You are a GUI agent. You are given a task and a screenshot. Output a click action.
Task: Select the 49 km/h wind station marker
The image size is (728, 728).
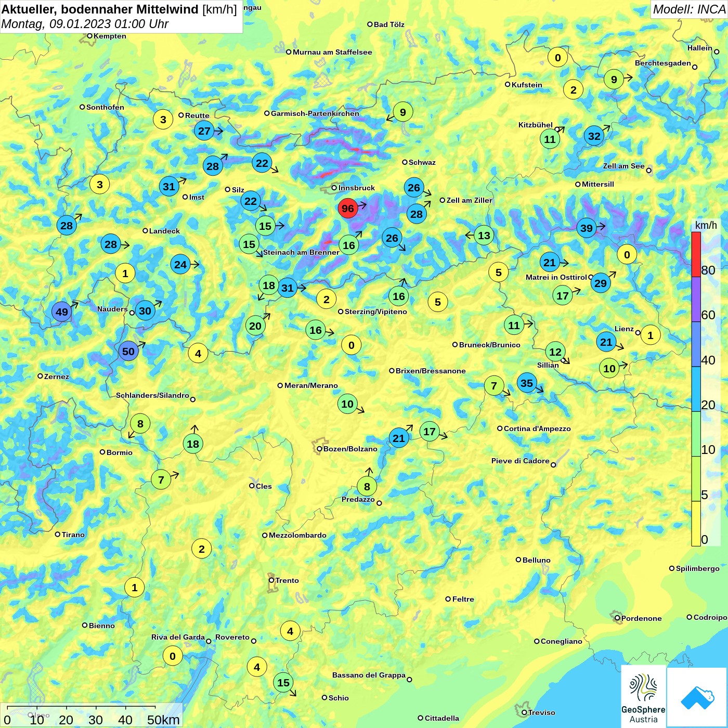(62, 312)
